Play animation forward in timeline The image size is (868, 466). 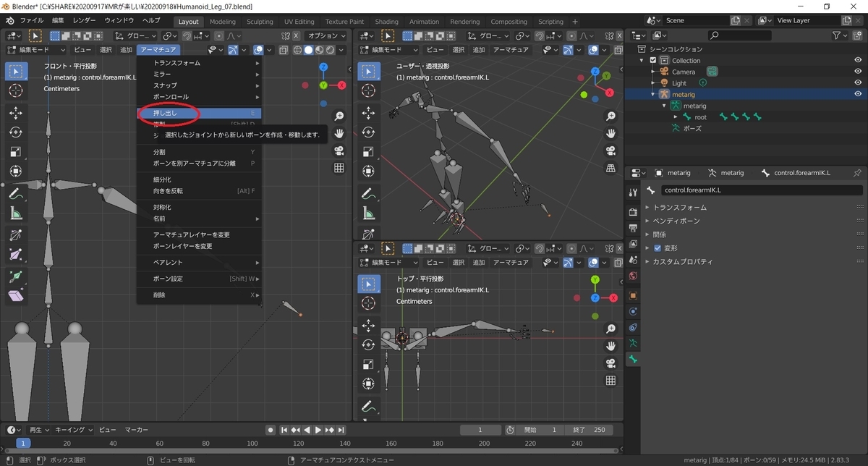(318, 430)
